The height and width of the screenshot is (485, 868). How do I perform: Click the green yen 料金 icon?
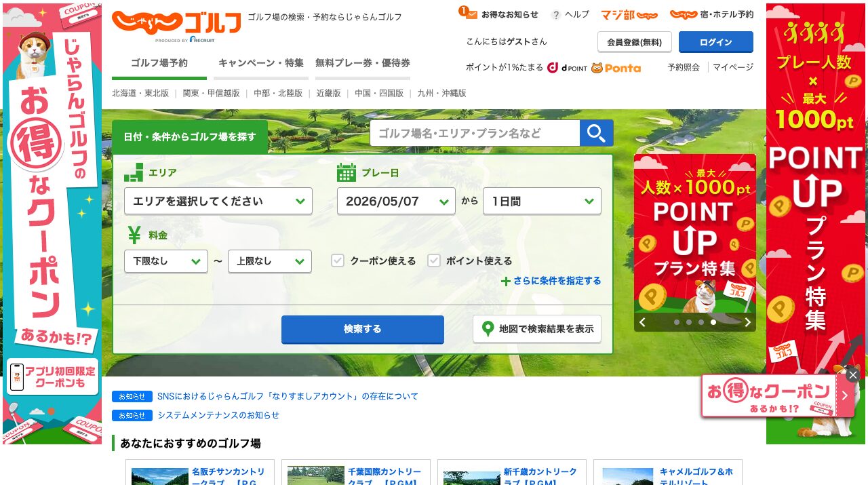click(x=134, y=235)
